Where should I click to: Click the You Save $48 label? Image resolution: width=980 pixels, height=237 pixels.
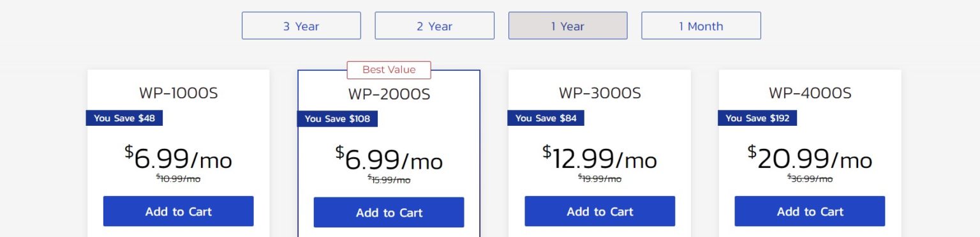point(124,118)
